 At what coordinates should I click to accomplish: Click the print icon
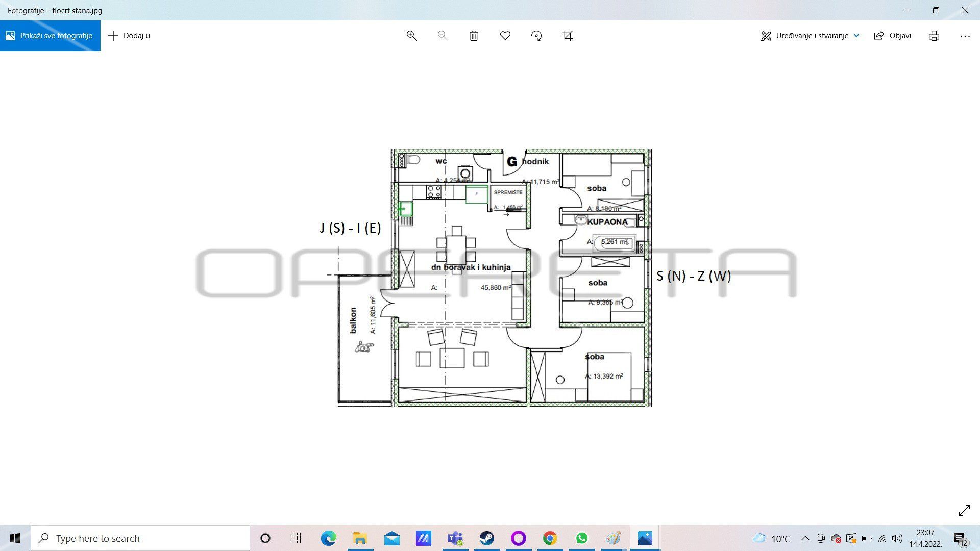(x=934, y=35)
